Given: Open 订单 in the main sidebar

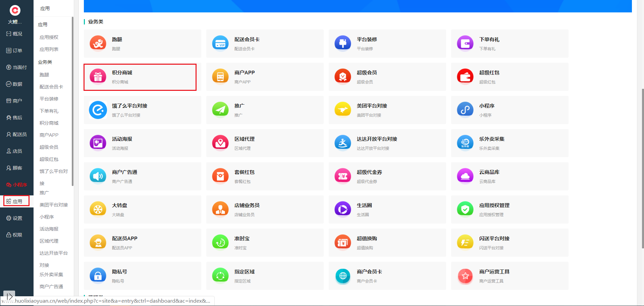Looking at the screenshot, I should click(14, 51).
